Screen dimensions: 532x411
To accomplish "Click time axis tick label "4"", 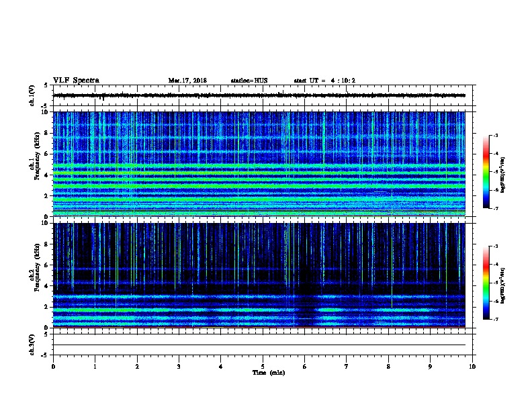I will (x=221, y=366).
